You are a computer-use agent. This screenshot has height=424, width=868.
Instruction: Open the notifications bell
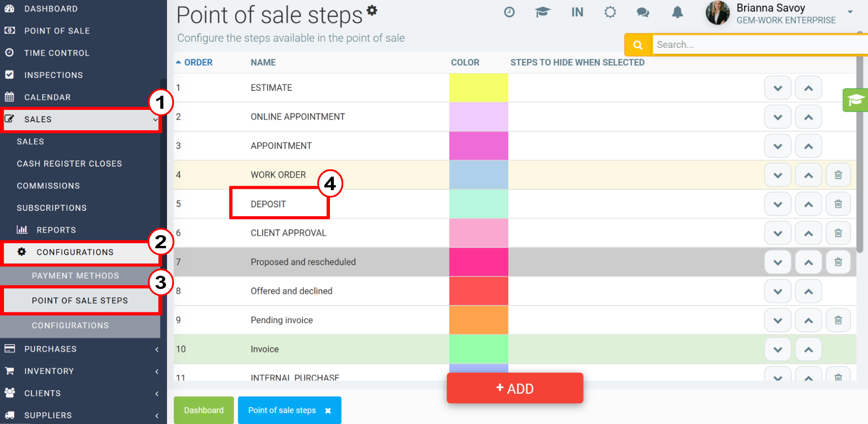click(x=677, y=12)
